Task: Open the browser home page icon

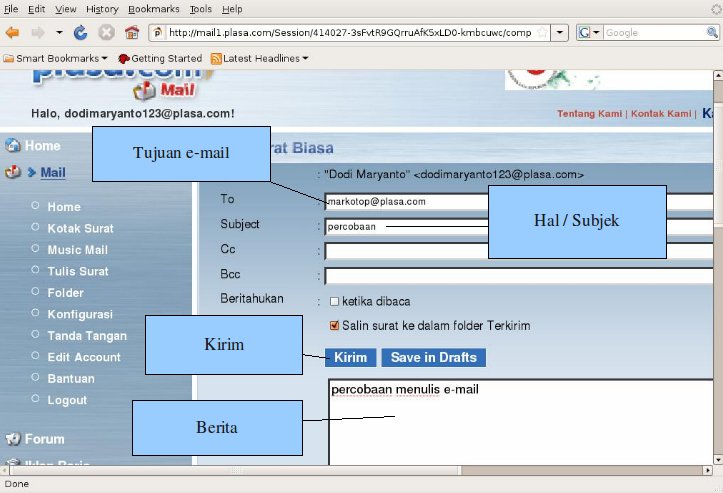Action: 132,33
